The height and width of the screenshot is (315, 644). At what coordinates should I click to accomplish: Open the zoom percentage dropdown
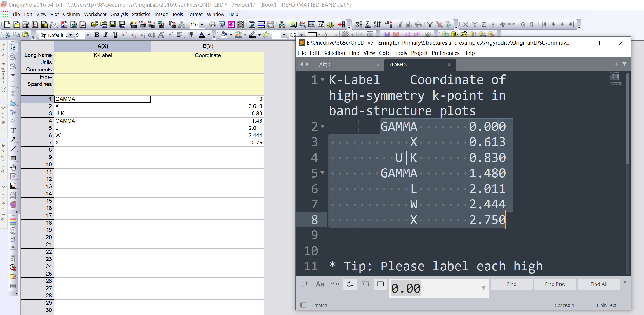(x=202, y=25)
